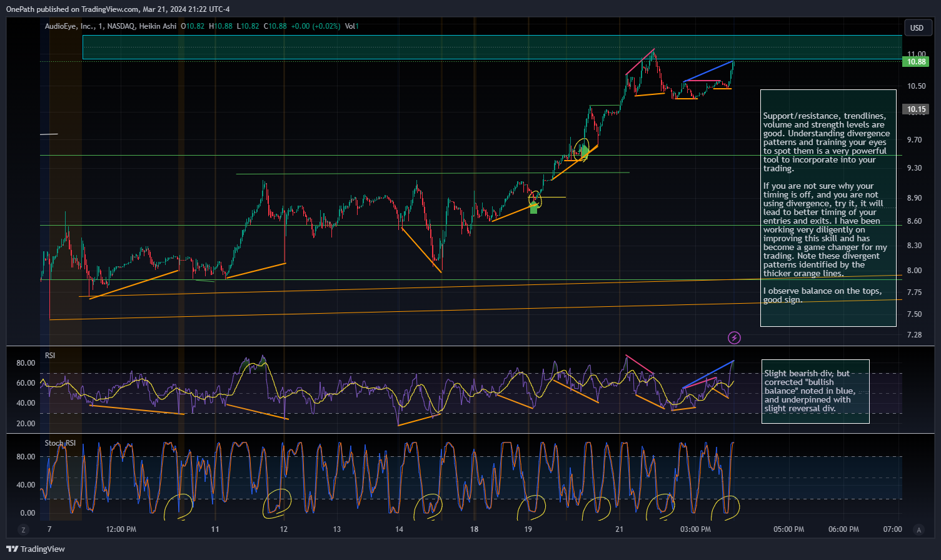Click date label 18 on time axis
Screen dimensions: 941x560
click(x=475, y=529)
